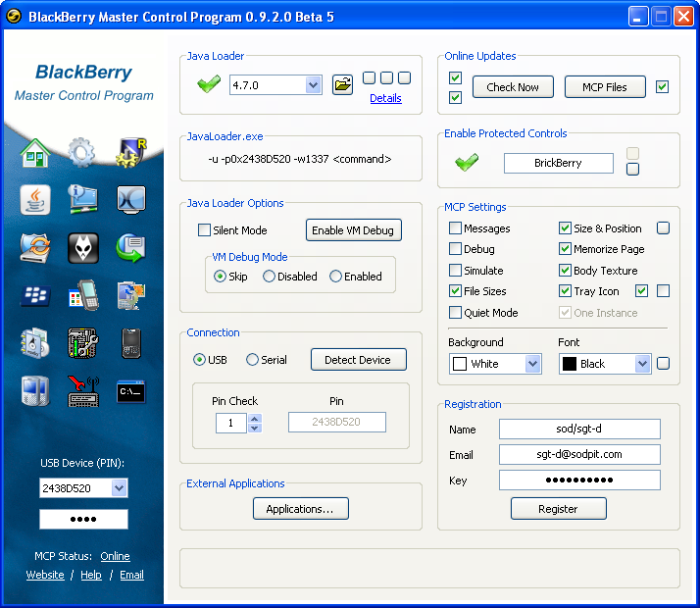Open the Details link
Viewport: 700px width, 608px height.
(385, 98)
